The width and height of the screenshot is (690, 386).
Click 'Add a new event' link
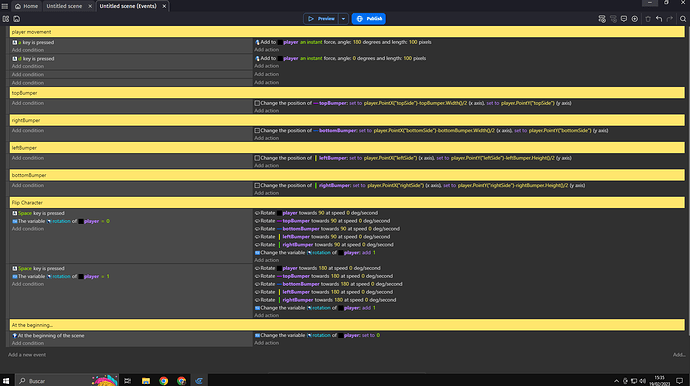click(x=27, y=355)
